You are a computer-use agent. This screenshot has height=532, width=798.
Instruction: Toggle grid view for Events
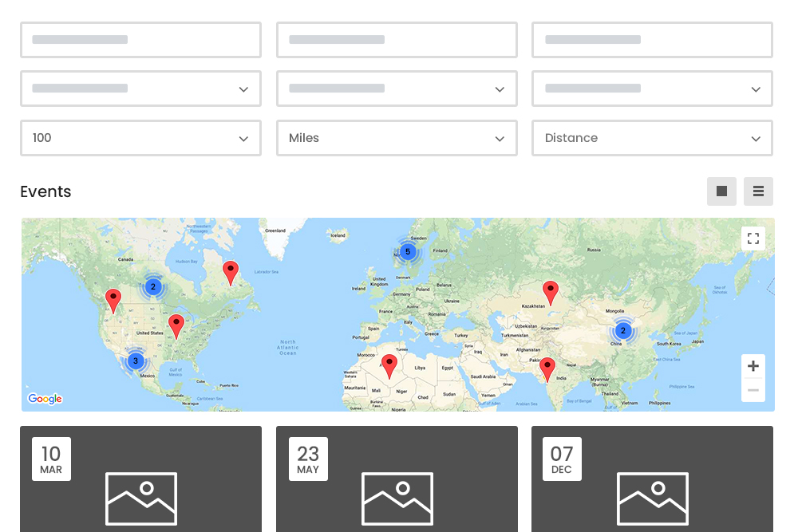pos(721,191)
